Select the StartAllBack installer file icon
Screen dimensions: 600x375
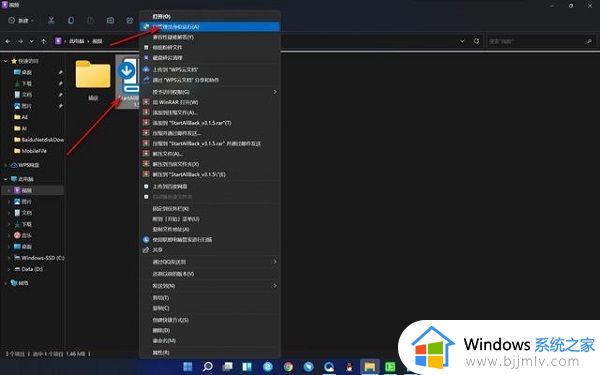(x=129, y=75)
